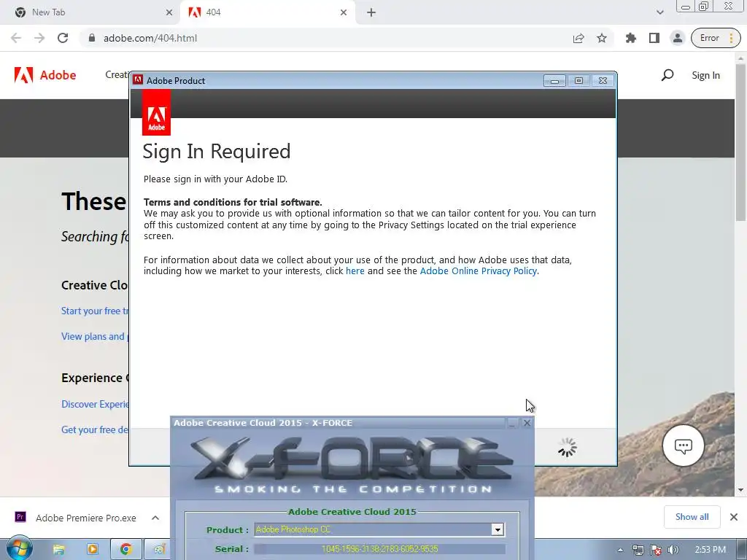Image resolution: width=747 pixels, height=560 pixels.
Task: Share this page icon in address bar
Action: (x=578, y=38)
